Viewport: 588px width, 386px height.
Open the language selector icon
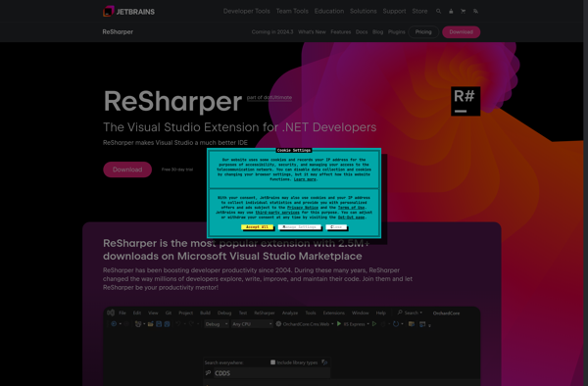pos(475,11)
